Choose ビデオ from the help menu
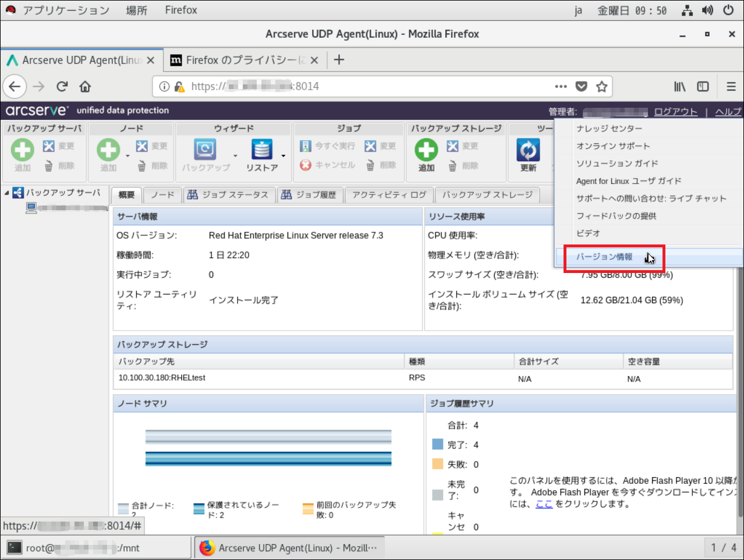Viewport: 744px width, 560px height. [x=588, y=233]
